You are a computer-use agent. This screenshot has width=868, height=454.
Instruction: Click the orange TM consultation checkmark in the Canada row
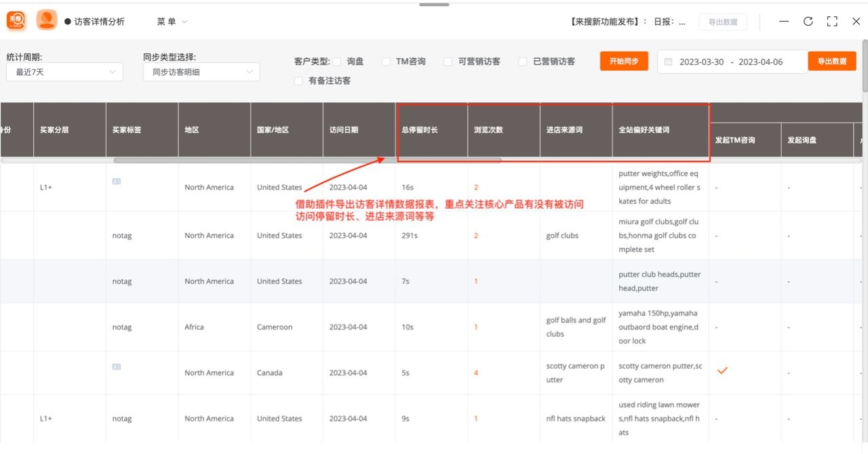click(722, 371)
